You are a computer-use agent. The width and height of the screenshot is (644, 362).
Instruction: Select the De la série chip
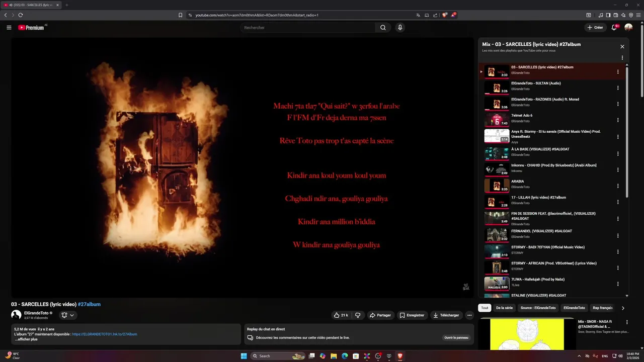[504, 308]
